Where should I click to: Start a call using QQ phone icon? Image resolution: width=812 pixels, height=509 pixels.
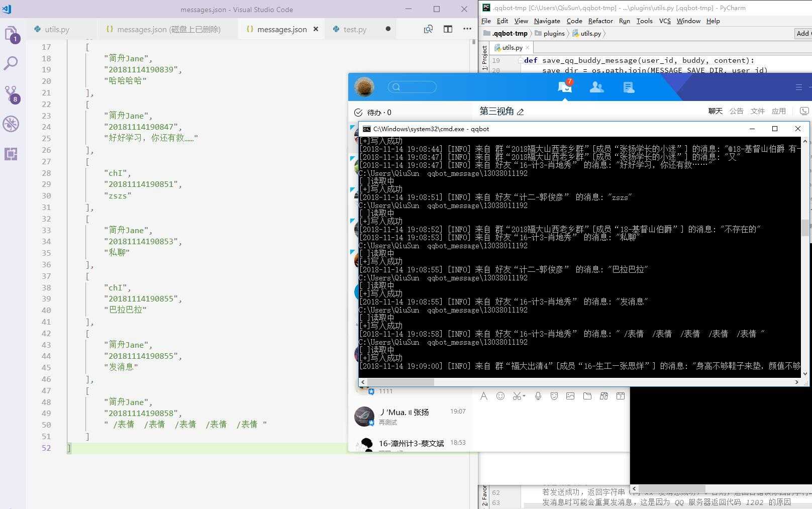pyautogui.click(x=804, y=111)
